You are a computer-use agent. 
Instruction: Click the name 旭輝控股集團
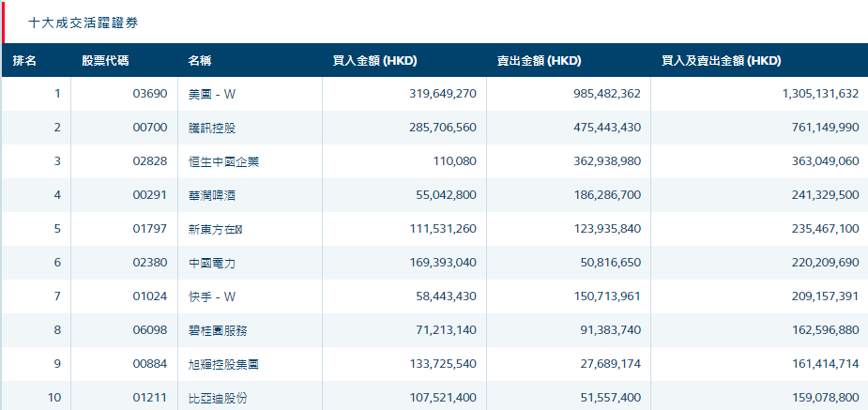223,364
